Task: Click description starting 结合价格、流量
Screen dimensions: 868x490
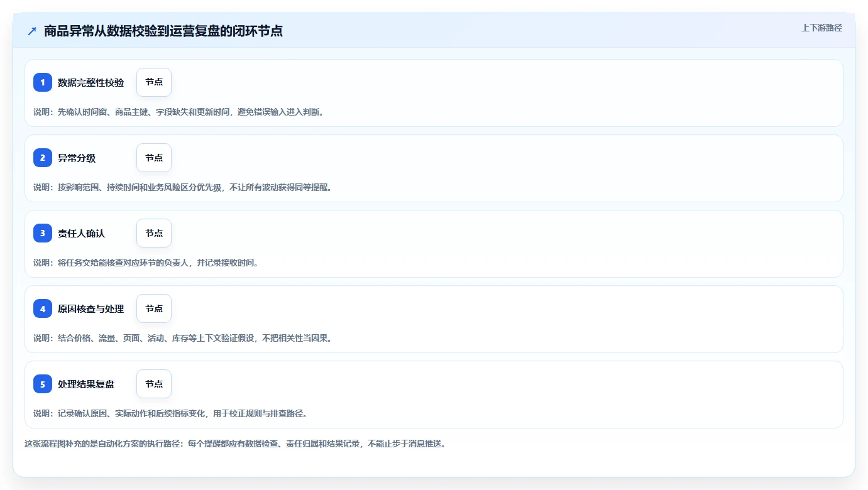Action: [183, 338]
